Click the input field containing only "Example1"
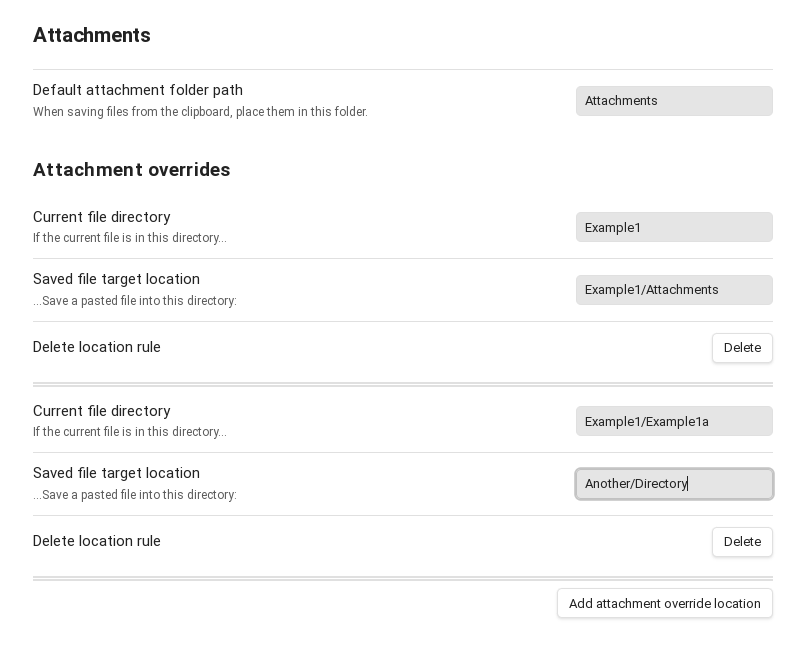 (673, 227)
